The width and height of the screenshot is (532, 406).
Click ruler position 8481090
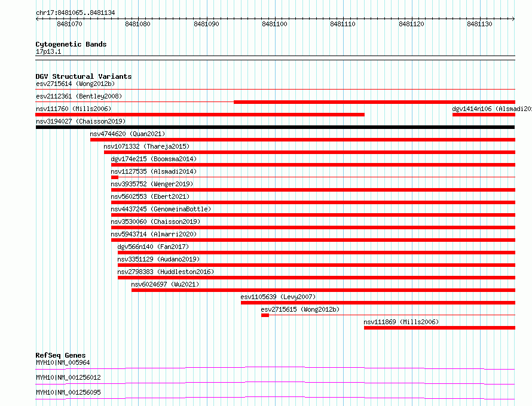(206, 24)
